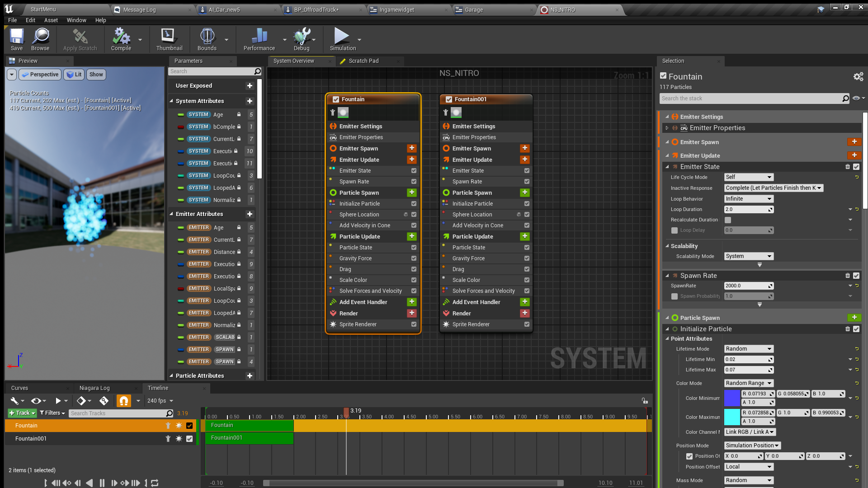Click the Color Minimum blue swatch

point(732,398)
